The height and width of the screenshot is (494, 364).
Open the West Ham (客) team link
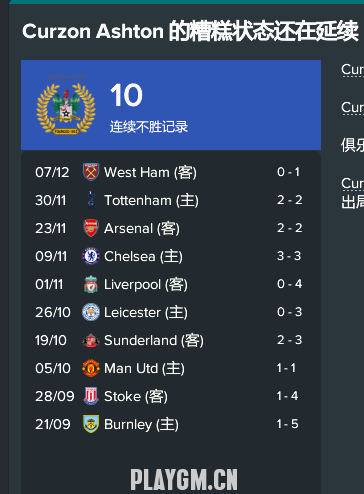(150, 172)
